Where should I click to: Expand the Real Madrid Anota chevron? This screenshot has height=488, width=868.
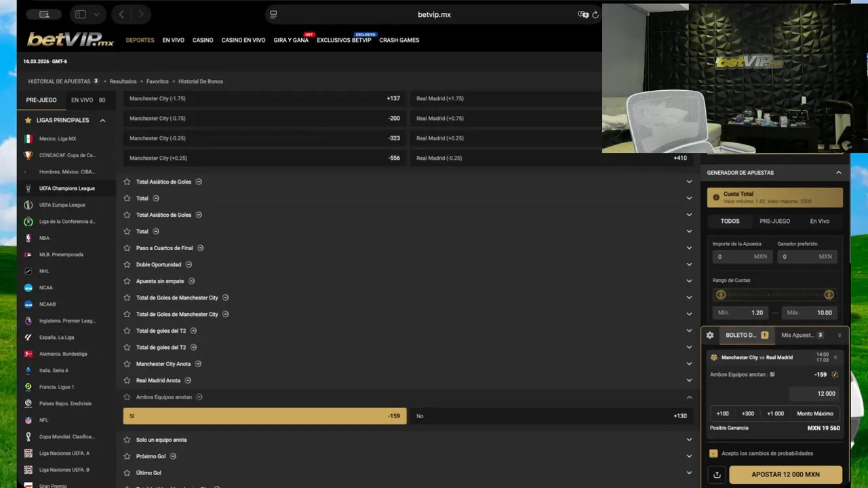(689, 380)
